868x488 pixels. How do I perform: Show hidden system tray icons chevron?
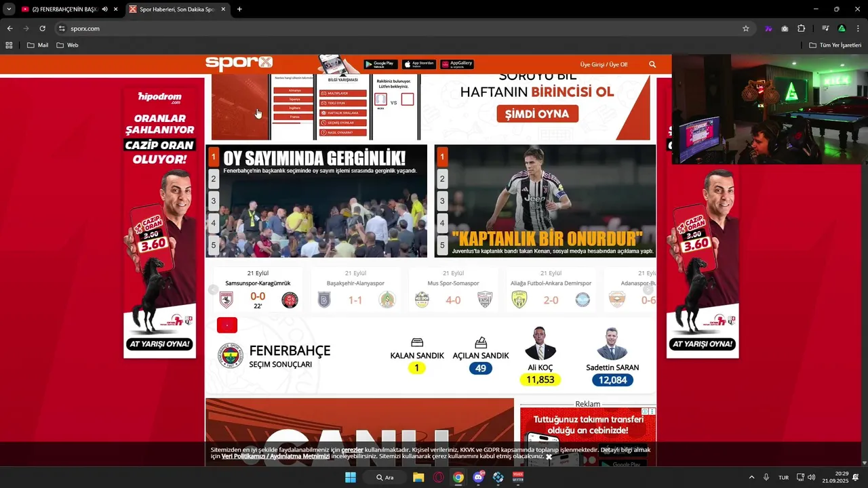pos(751,477)
